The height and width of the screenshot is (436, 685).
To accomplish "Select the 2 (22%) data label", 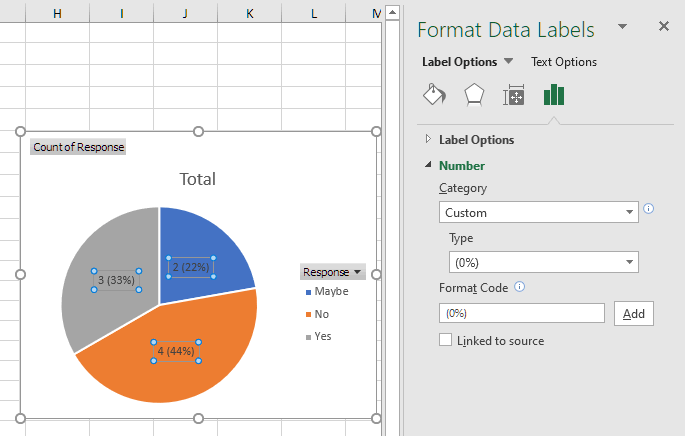I will tap(191, 267).
